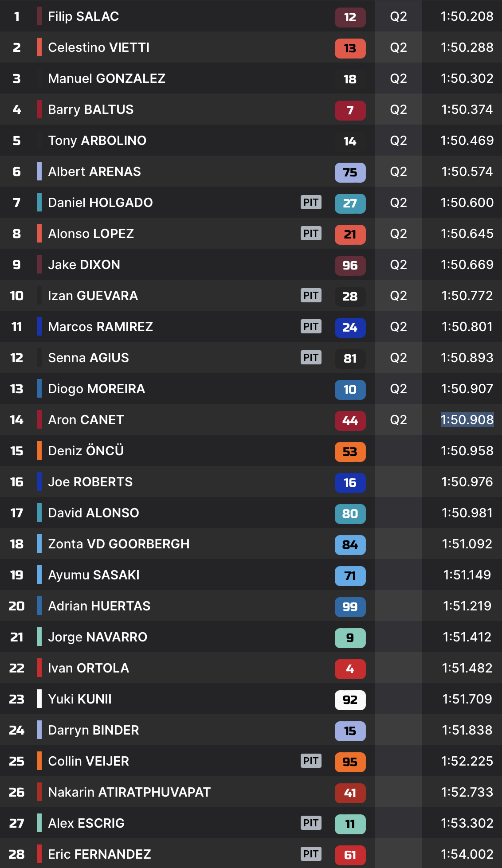
Task: Select the Q2 label on Jake Dixon's row
Action: (398, 265)
